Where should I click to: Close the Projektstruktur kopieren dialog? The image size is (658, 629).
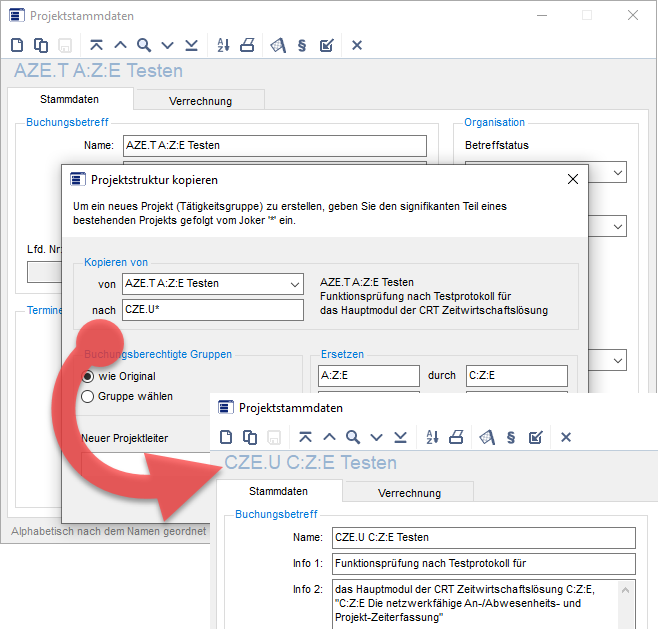tap(573, 179)
